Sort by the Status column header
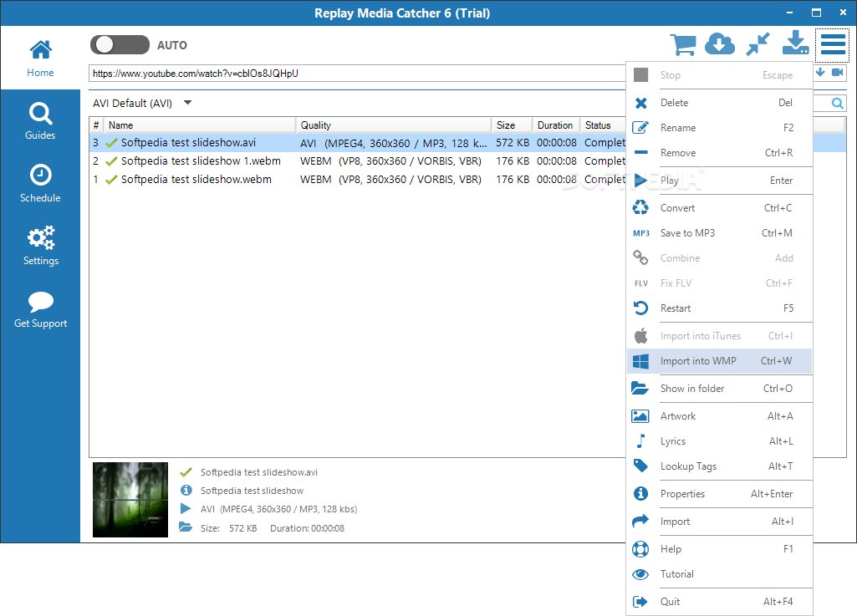The width and height of the screenshot is (857, 616). (x=604, y=125)
